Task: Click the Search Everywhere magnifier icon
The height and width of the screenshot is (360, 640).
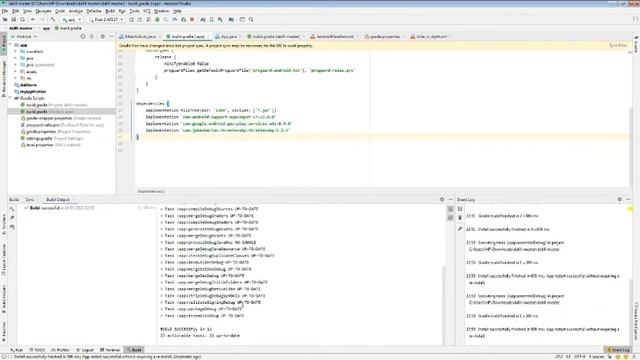Action: click(251, 20)
